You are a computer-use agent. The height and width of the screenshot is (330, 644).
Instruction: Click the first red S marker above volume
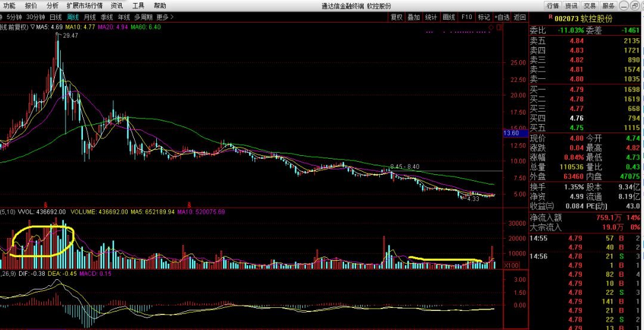[x=46, y=204]
